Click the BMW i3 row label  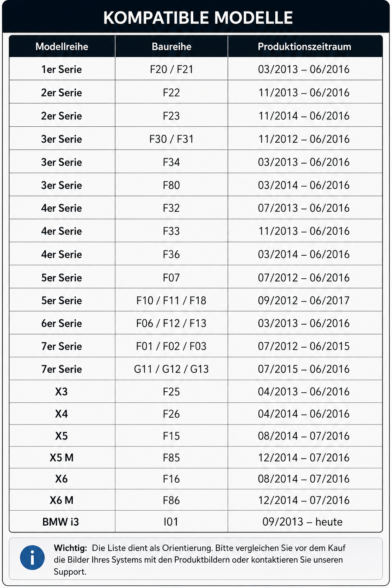61,522
